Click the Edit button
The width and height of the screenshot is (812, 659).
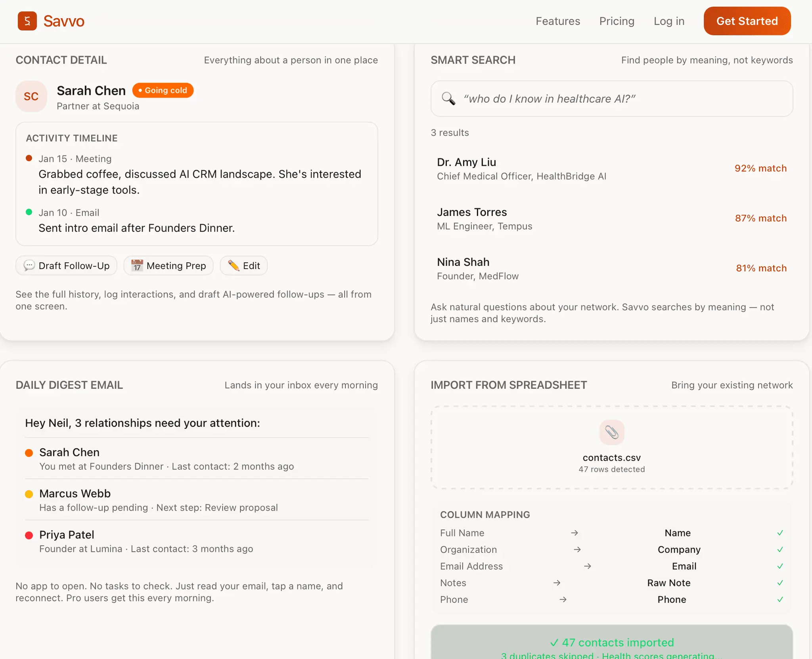coord(244,265)
